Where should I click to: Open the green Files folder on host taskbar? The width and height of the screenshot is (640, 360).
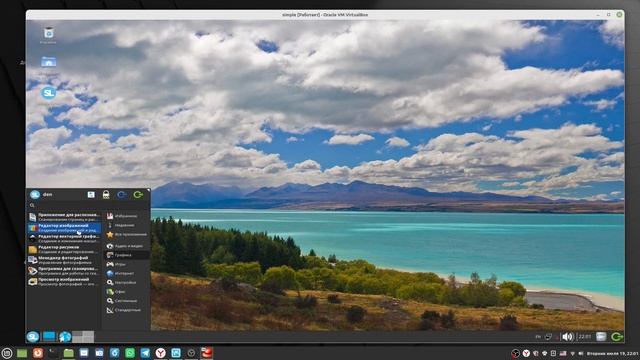[x=69, y=353]
